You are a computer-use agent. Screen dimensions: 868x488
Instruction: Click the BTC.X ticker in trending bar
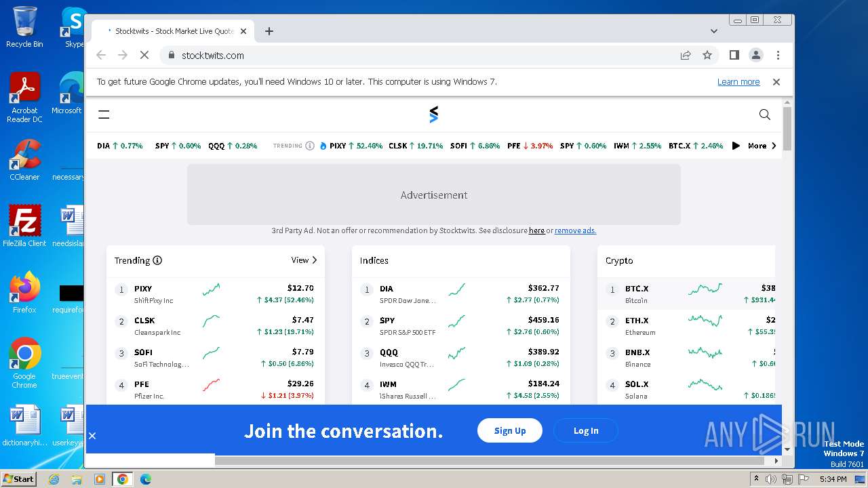(696, 146)
